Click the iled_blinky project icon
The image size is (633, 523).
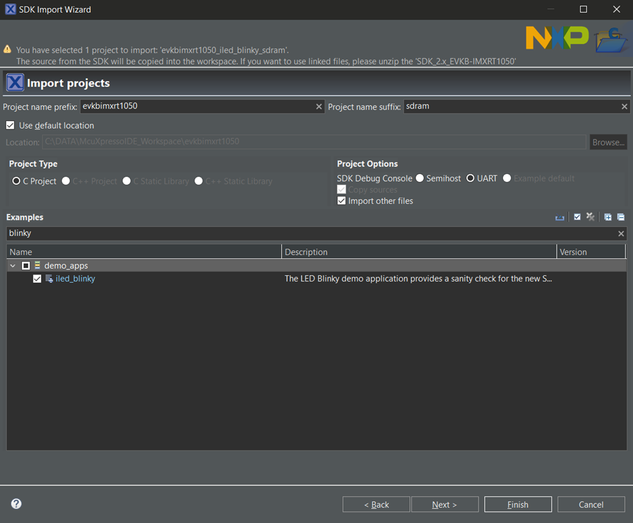coord(49,278)
